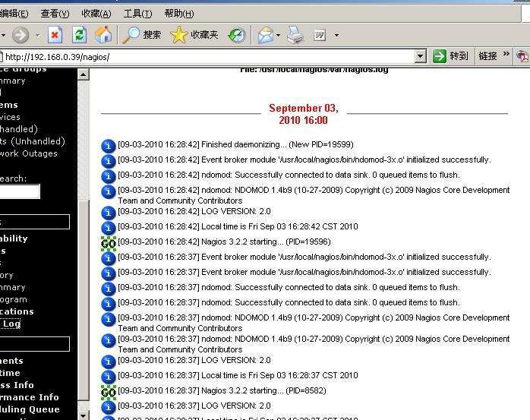
Task: Open the Favorites (收藏) menu
Action: (96, 14)
